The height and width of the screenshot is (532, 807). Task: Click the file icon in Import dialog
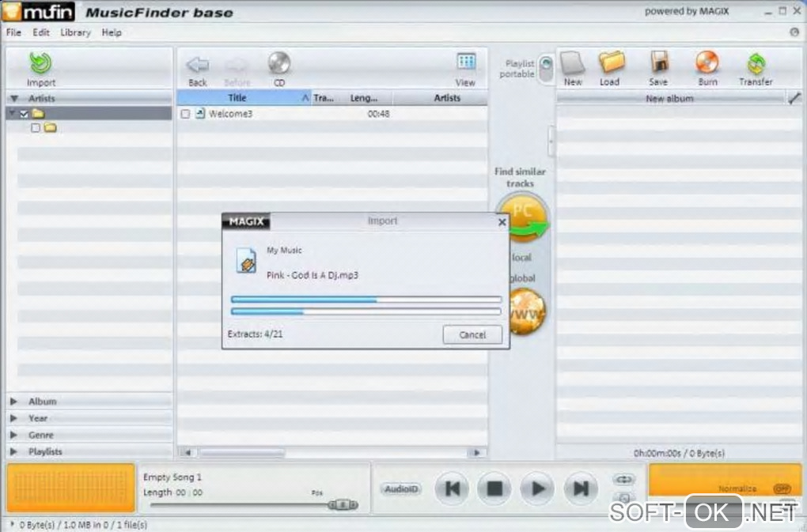(246, 260)
